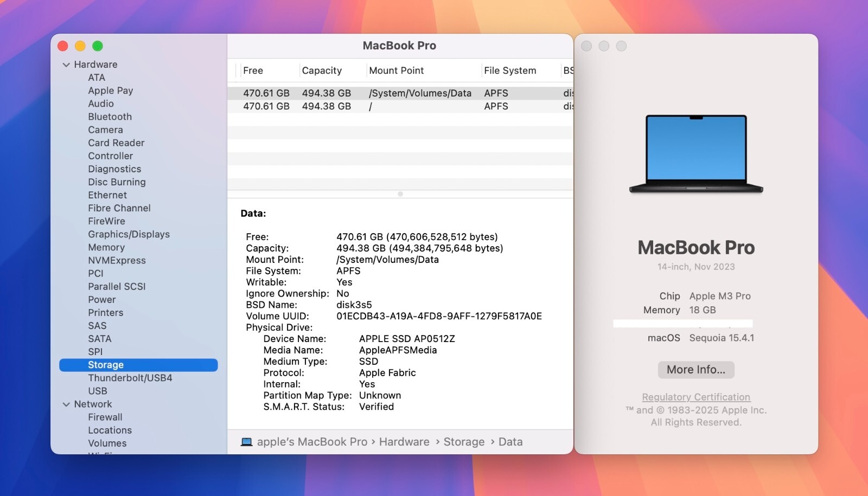The image size is (868, 496).
Task: Select the highlighted Storage entry
Action: pyautogui.click(x=138, y=365)
